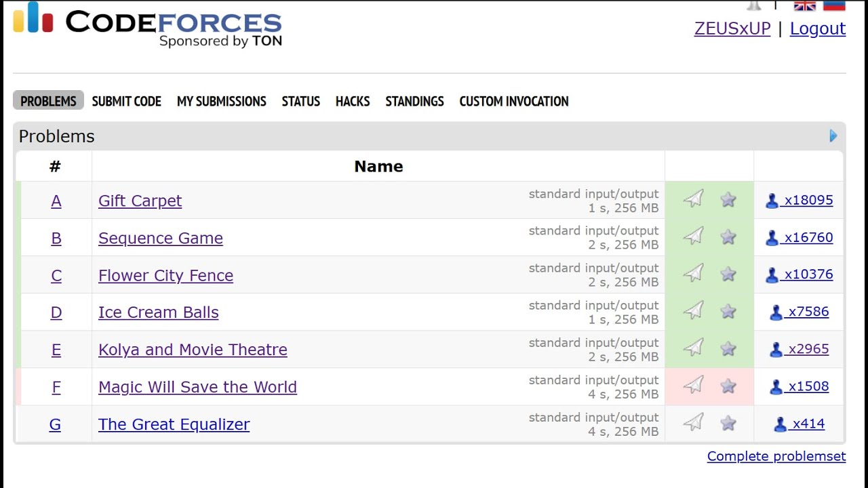
Task: Submit icon for The Great Equalizer
Action: pos(693,422)
